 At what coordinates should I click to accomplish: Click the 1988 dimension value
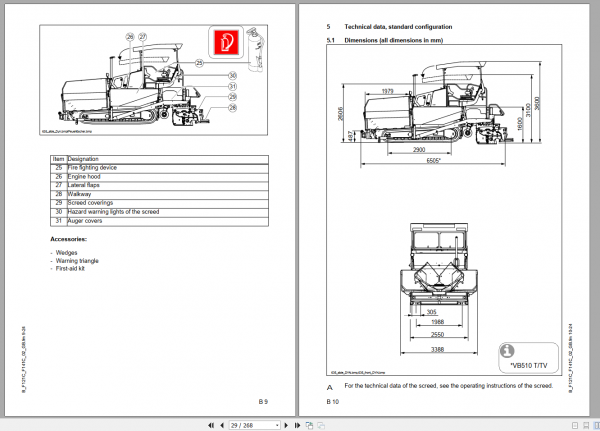tap(437, 322)
